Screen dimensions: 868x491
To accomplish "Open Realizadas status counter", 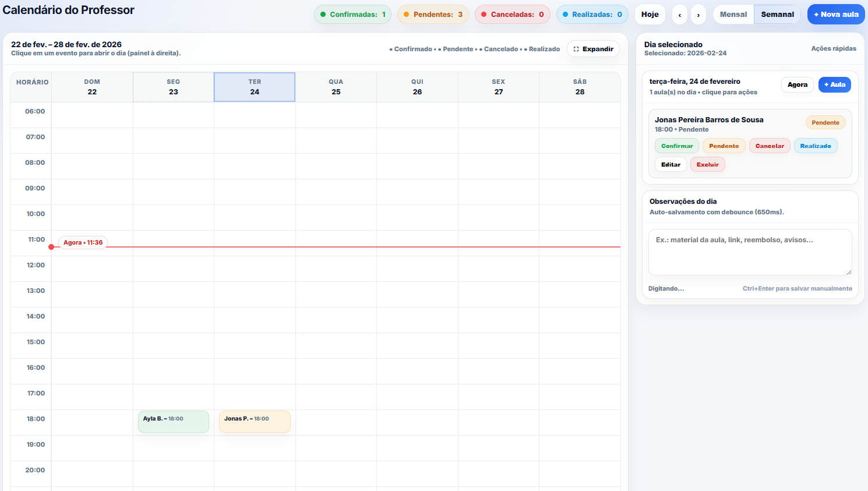I will 592,15.
